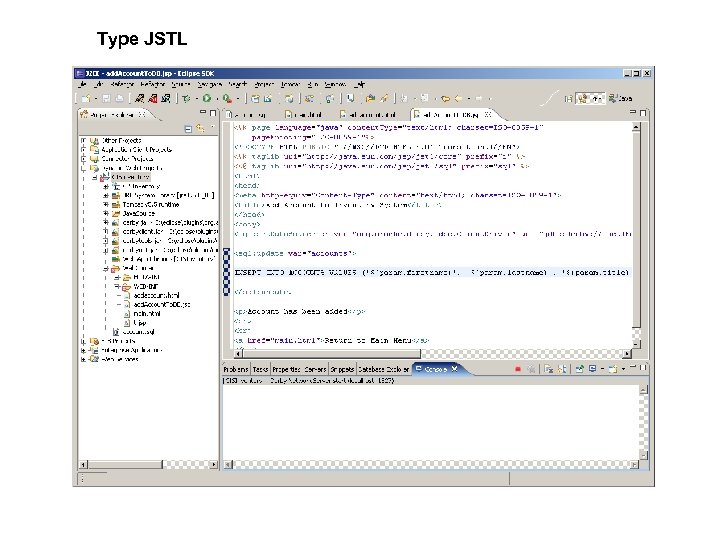Switch to the Tasks tab
This screenshot has width=720, height=540.
coord(260,369)
